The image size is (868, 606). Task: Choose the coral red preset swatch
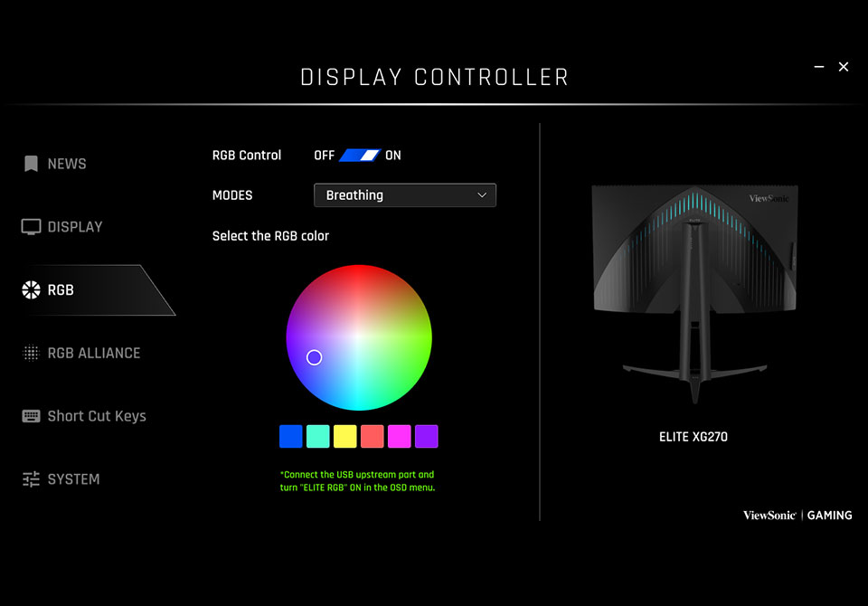pyautogui.click(x=372, y=437)
